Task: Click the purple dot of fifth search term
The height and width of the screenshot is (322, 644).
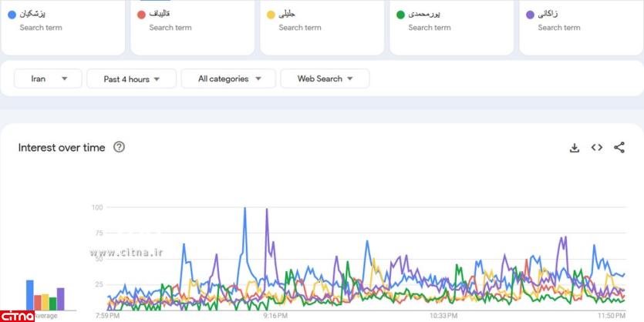Action: [529, 15]
